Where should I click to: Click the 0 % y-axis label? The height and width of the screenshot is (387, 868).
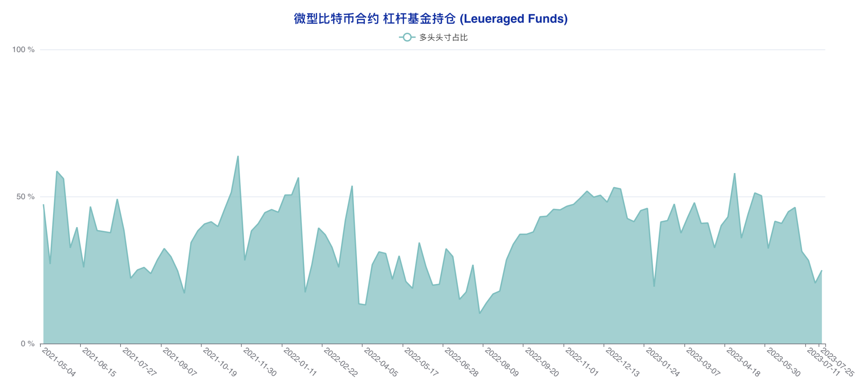pos(27,344)
